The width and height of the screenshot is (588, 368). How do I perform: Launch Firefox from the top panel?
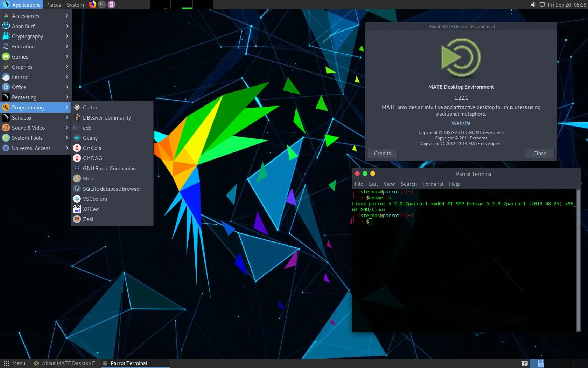92,5
